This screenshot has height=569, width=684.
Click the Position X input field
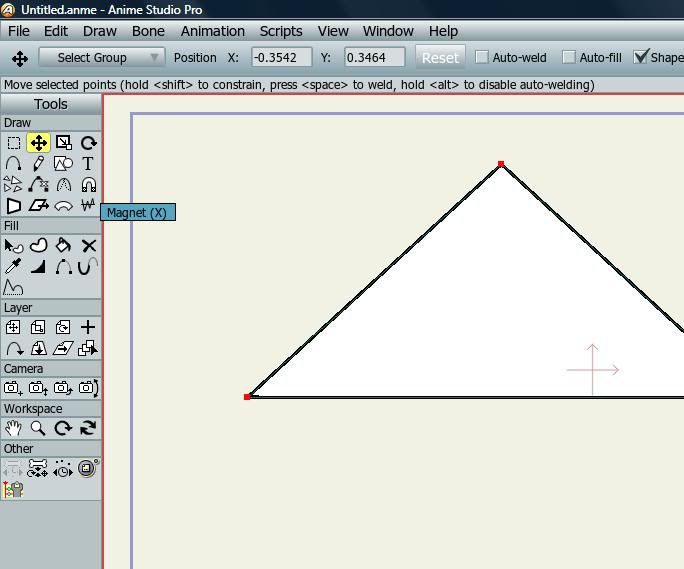coord(281,58)
